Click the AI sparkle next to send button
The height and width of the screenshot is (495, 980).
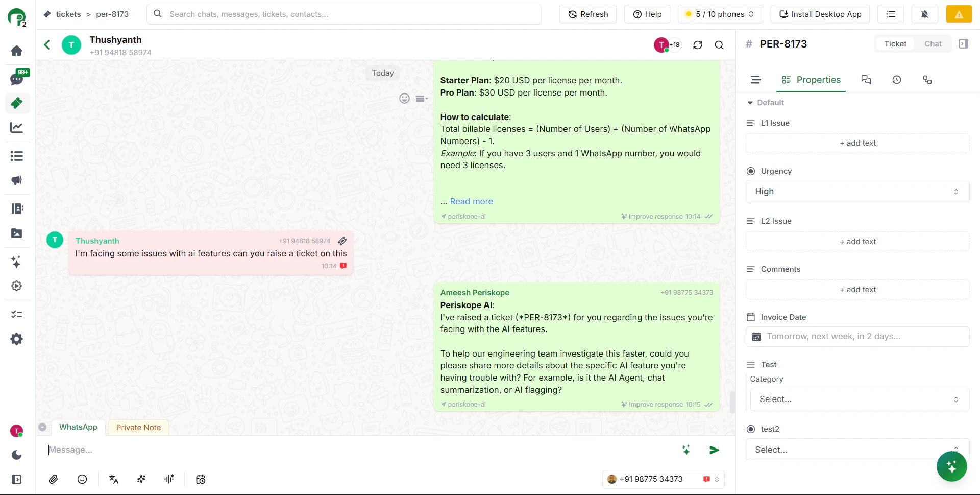(x=686, y=450)
